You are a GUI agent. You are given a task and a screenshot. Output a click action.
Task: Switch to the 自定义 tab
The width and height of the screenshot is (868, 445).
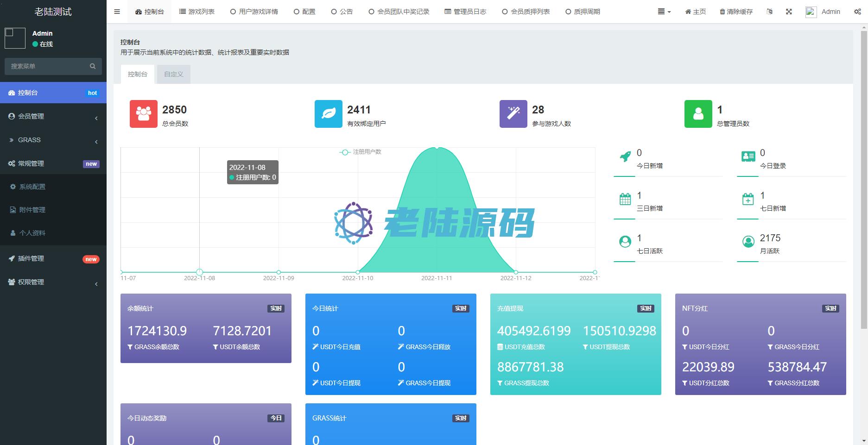point(173,74)
